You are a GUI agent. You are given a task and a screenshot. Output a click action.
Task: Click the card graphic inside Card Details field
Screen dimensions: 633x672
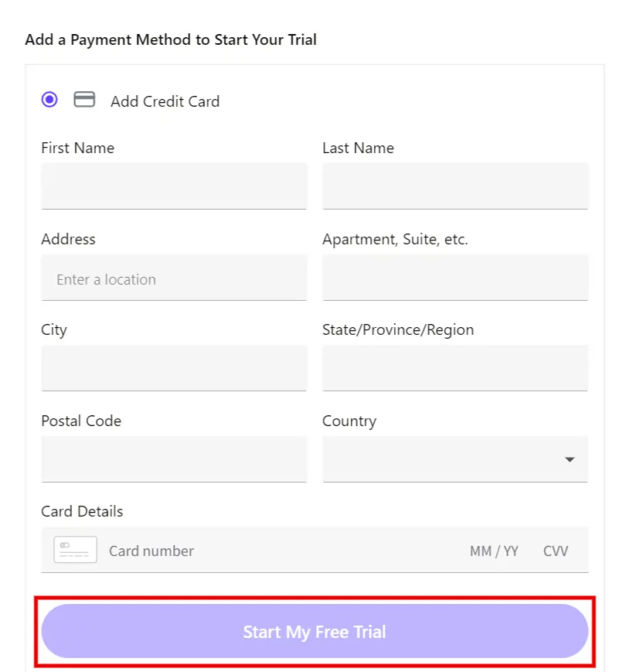click(x=74, y=550)
